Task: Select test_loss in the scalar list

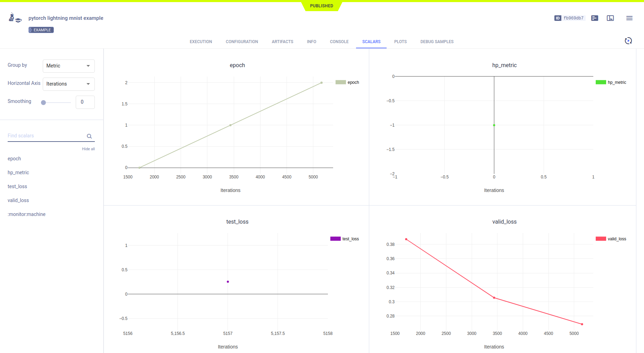Action: (17, 186)
